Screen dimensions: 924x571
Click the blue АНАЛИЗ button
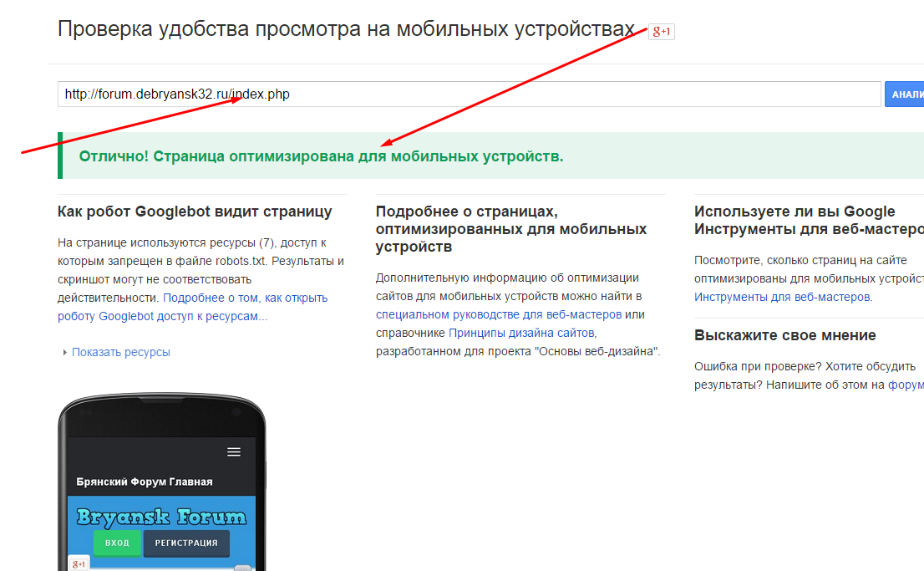905,94
